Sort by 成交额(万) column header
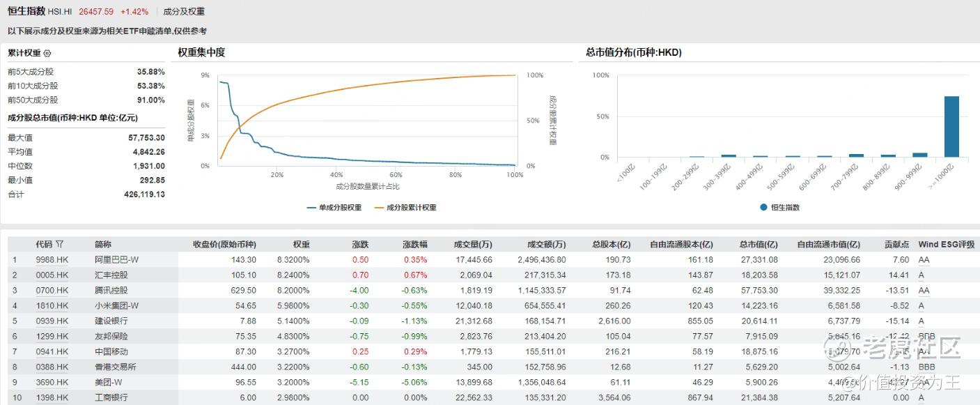The width and height of the screenshot is (980, 405). (x=546, y=244)
